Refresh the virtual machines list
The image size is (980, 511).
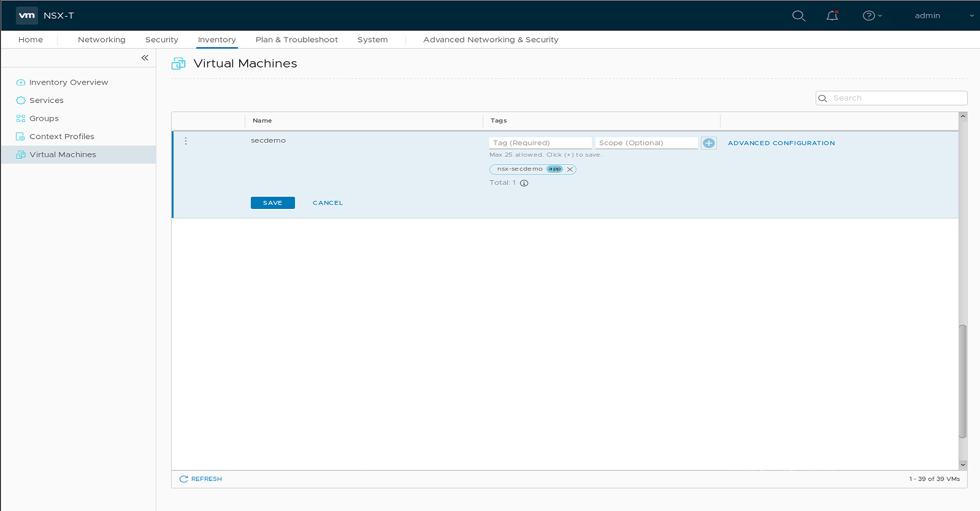pos(201,479)
